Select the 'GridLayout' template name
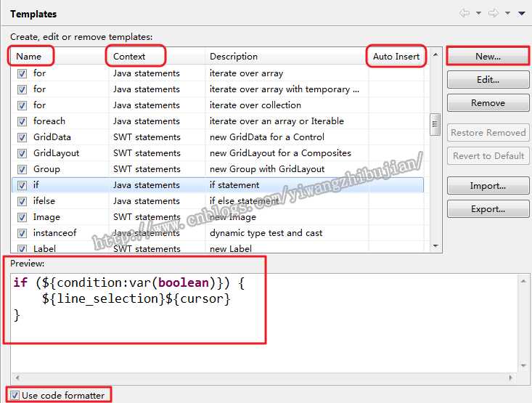This screenshot has height=403, width=532. (56, 153)
